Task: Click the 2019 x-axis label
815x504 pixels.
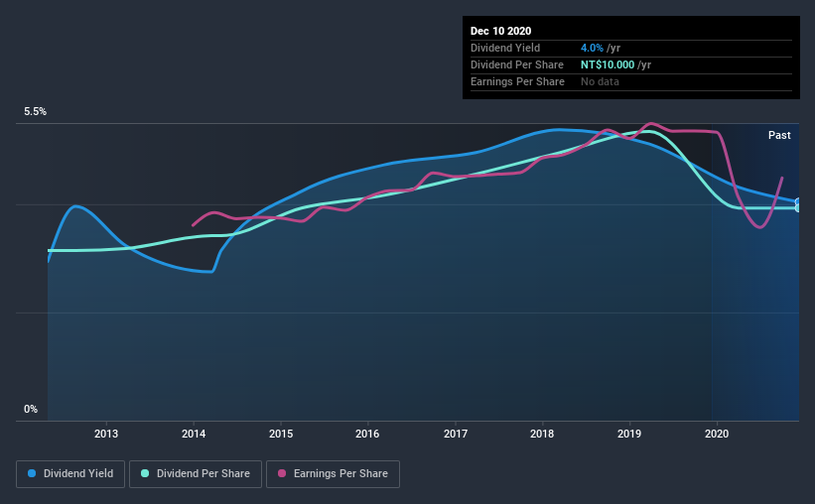Action: pyautogui.click(x=629, y=434)
